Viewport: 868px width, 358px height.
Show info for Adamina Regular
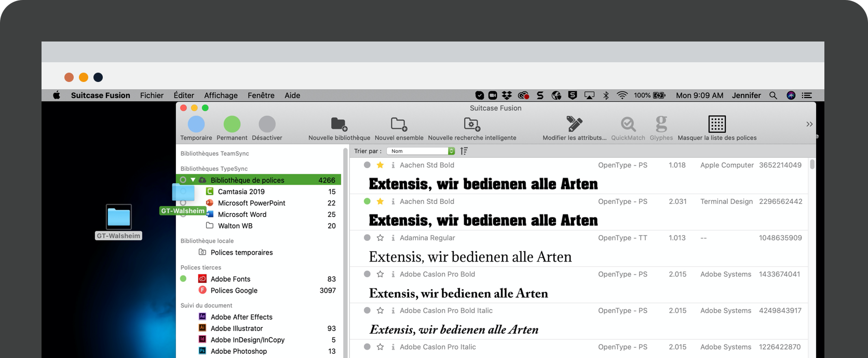[x=393, y=238]
